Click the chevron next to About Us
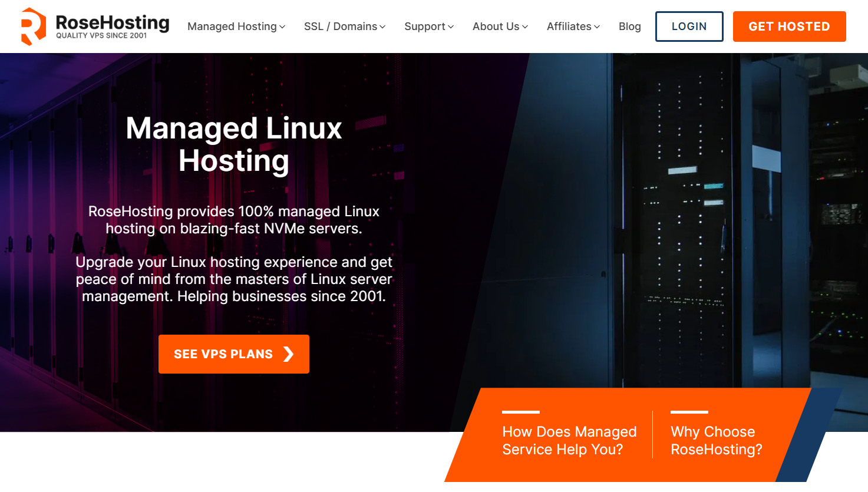The image size is (868, 492). coord(525,27)
